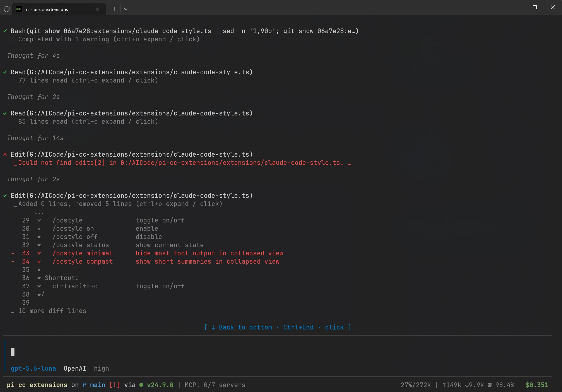Close the terminal window

553,7
